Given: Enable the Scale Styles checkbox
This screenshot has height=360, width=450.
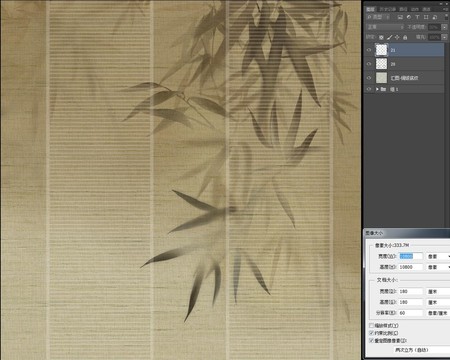Looking at the screenshot, I should [x=371, y=325].
